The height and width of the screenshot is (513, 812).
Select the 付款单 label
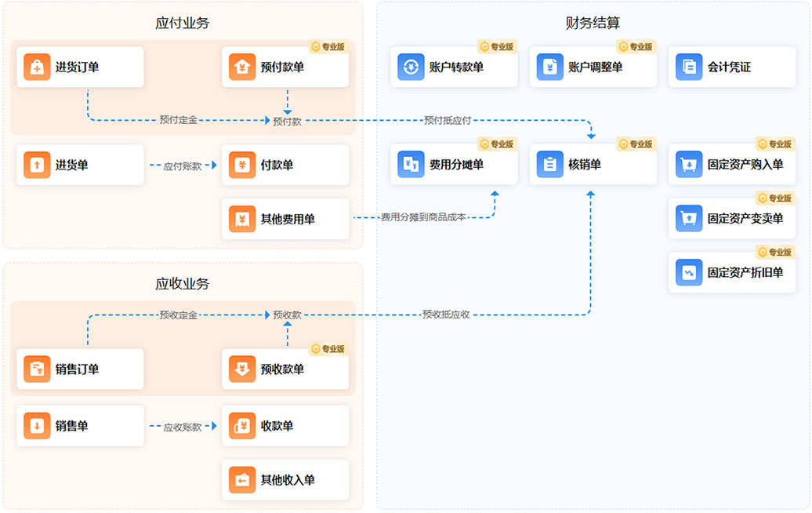tap(277, 165)
